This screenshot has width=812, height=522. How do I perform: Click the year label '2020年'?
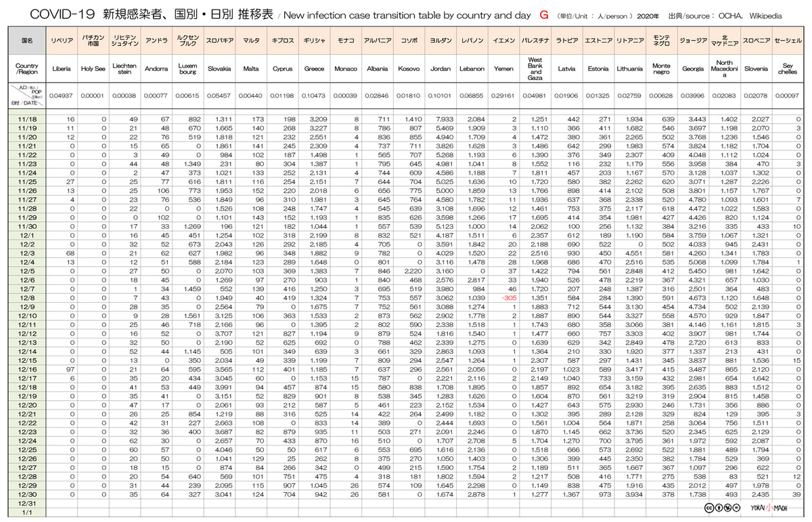pyautogui.click(x=647, y=15)
